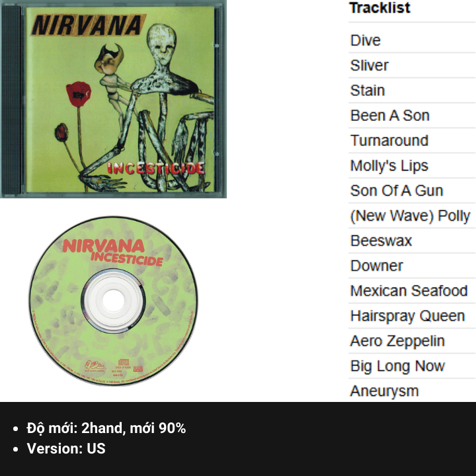The image size is (476, 476).
Task: Click the Tracklist heading
Action: pos(379,7)
